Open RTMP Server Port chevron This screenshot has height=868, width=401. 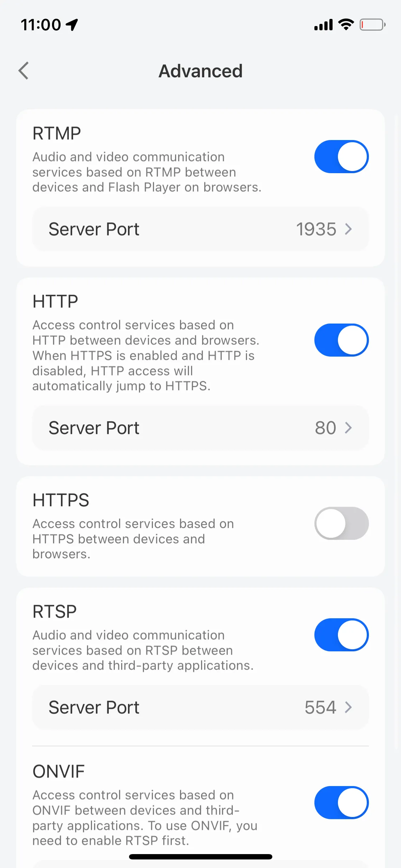(348, 229)
